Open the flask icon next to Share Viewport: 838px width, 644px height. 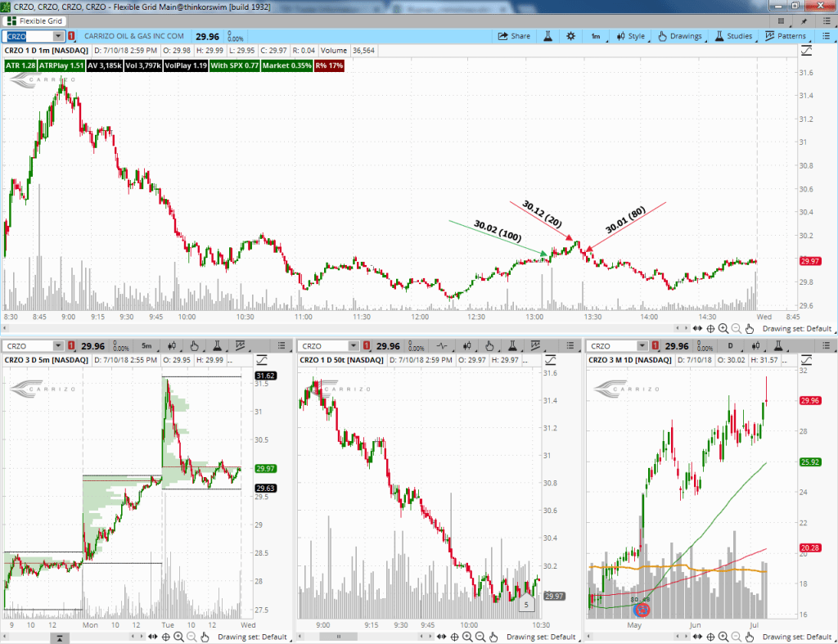[547, 36]
